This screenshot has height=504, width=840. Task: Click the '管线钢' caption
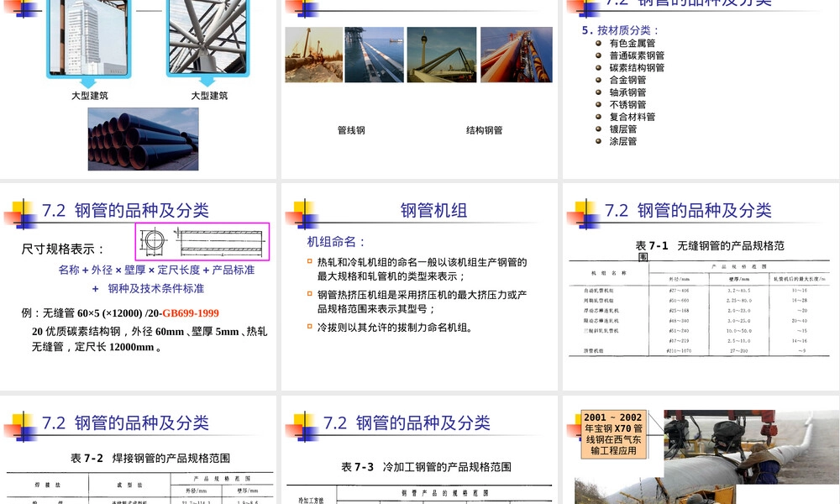pyautogui.click(x=351, y=130)
